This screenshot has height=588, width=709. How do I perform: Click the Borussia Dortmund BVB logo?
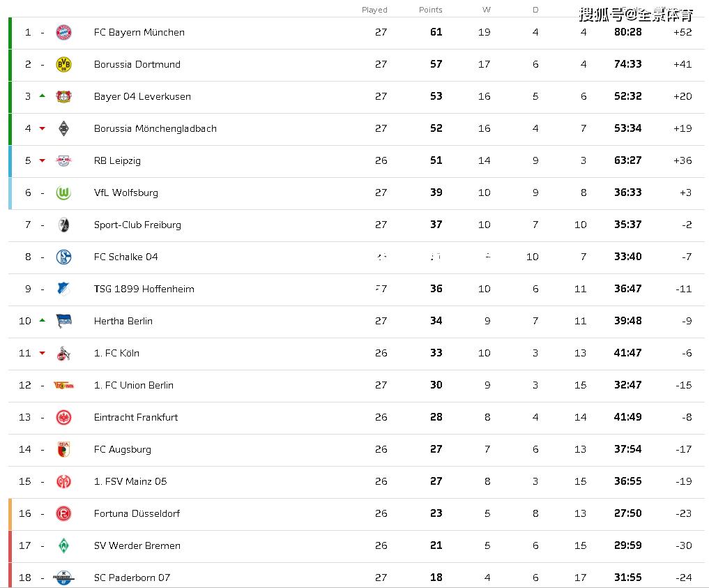[x=63, y=65]
